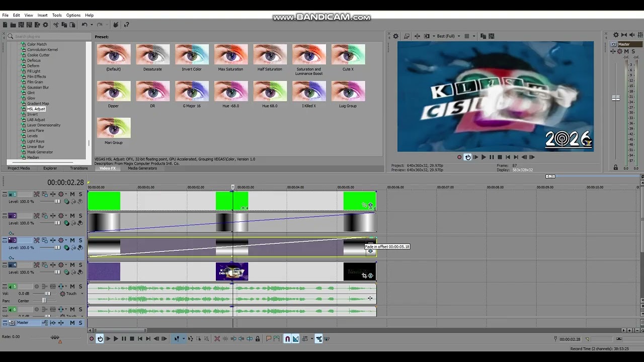The image size is (644, 362).
Task: Toggle Auto Ripple icon
Action: point(304,339)
